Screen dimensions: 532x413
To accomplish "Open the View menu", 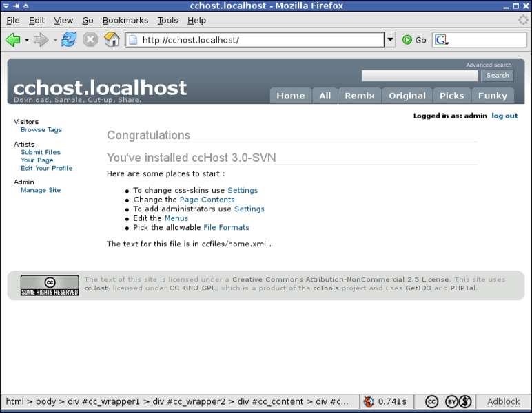I will [x=63, y=21].
